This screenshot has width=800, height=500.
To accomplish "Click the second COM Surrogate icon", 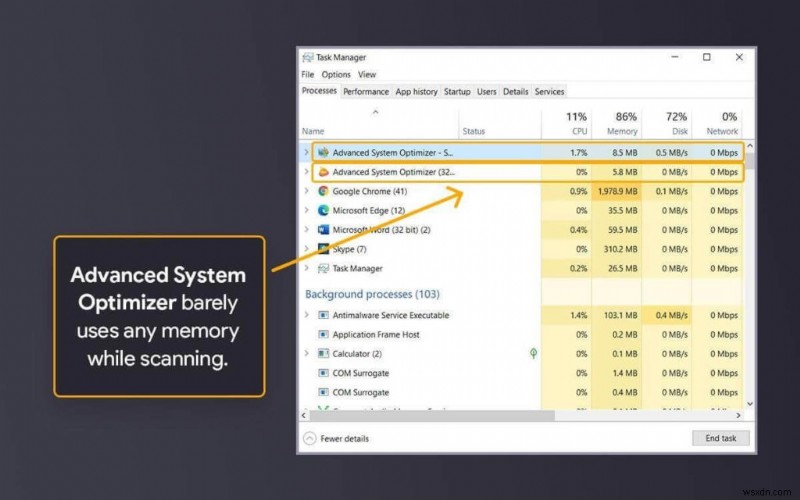I will [x=323, y=392].
